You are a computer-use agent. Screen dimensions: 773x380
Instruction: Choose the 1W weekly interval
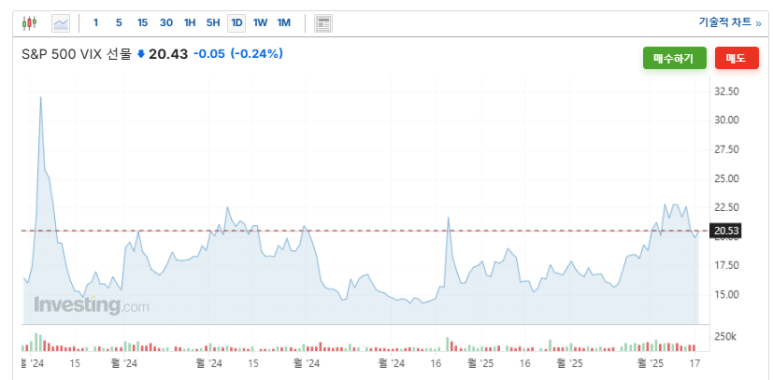pos(260,23)
